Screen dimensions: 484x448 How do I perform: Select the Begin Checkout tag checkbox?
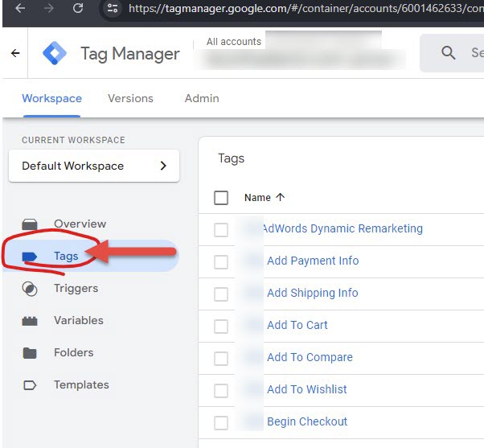click(221, 422)
